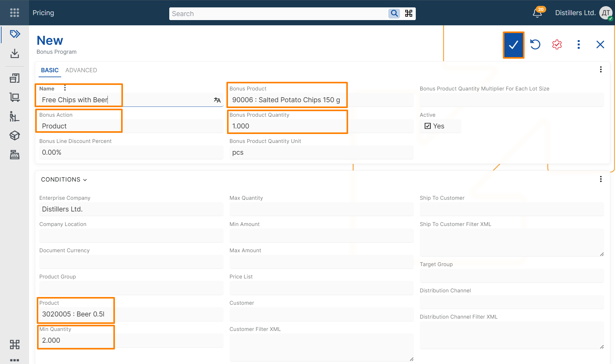Click the Customer field
The image size is (615, 364).
(321, 314)
